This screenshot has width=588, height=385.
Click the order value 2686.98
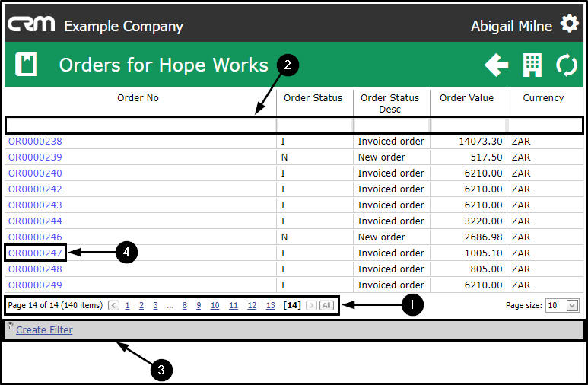(483, 237)
